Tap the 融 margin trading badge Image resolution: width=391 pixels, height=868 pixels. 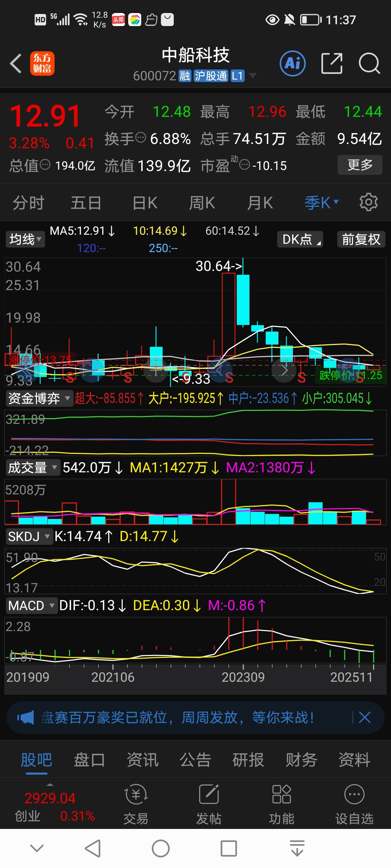[185, 76]
